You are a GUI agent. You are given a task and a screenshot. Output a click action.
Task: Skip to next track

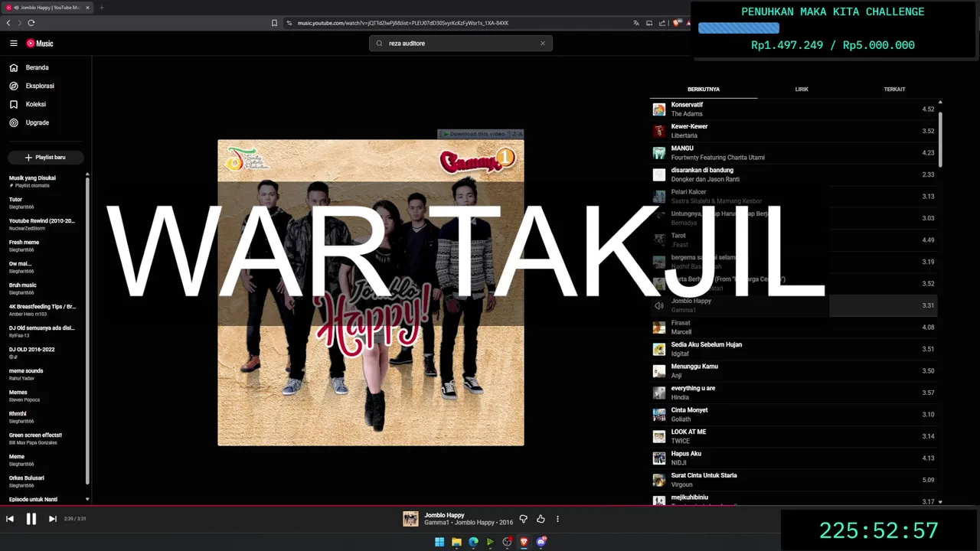point(53,519)
